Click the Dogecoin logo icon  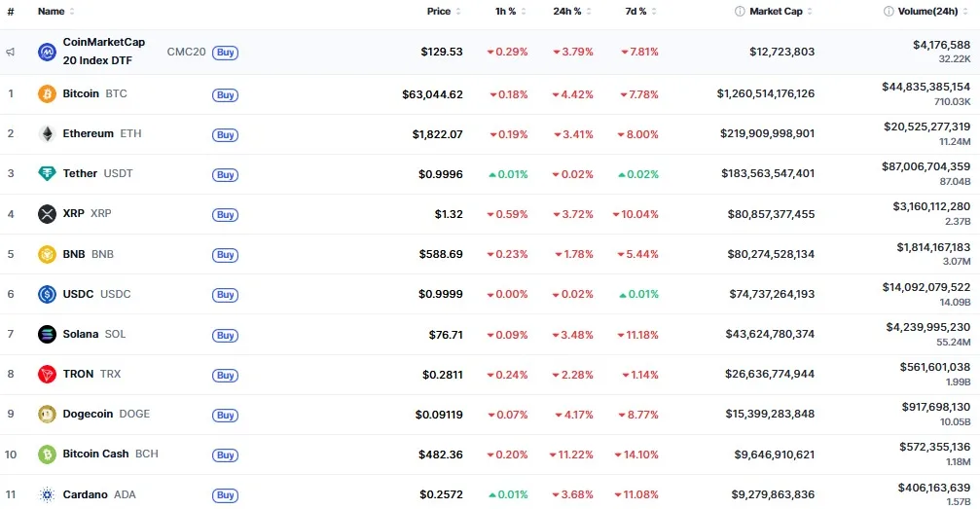click(47, 414)
